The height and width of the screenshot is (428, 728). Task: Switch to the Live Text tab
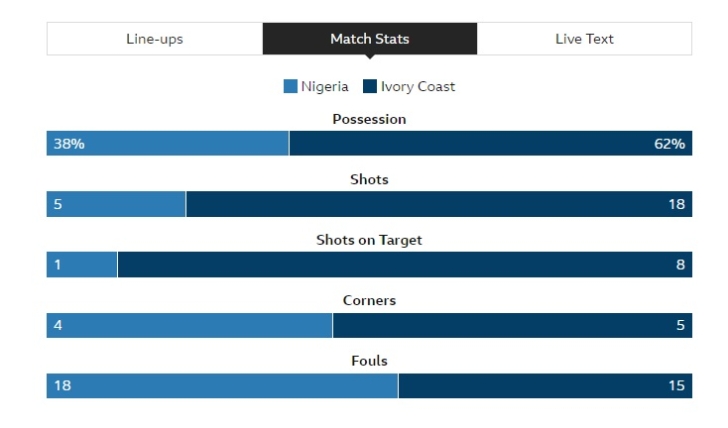(x=584, y=39)
